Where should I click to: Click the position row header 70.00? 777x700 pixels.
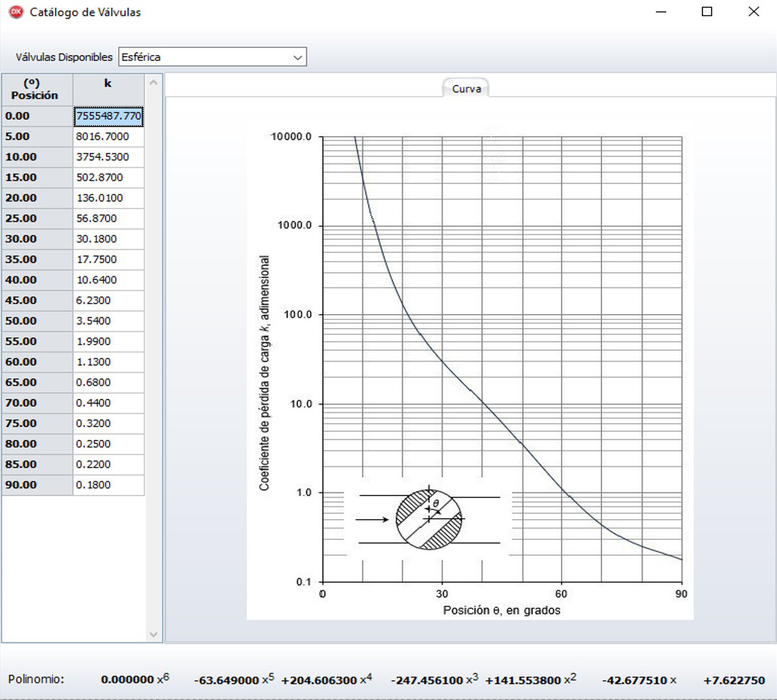[37, 404]
